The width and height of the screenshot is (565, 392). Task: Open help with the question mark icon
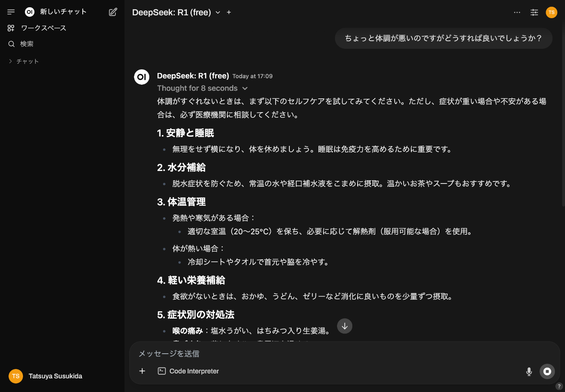tap(559, 386)
